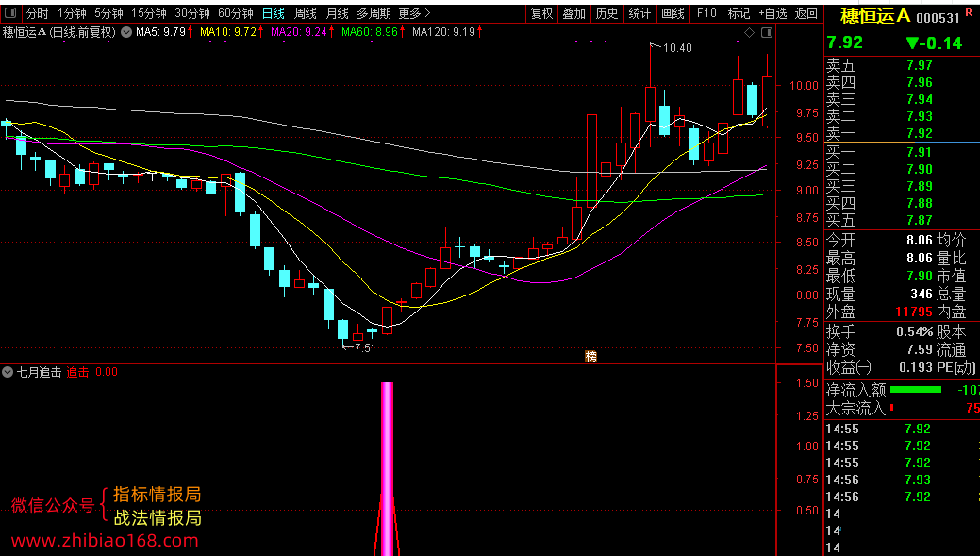Open the dropdown next to 穗恒运A (日线,前复权)

126,32
